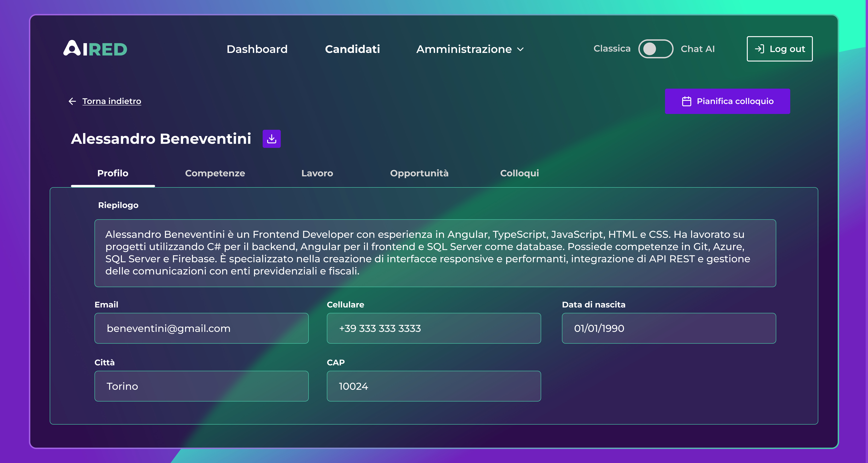Click the Data di nascita label
The width and height of the screenshot is (868, 463).
594,305
